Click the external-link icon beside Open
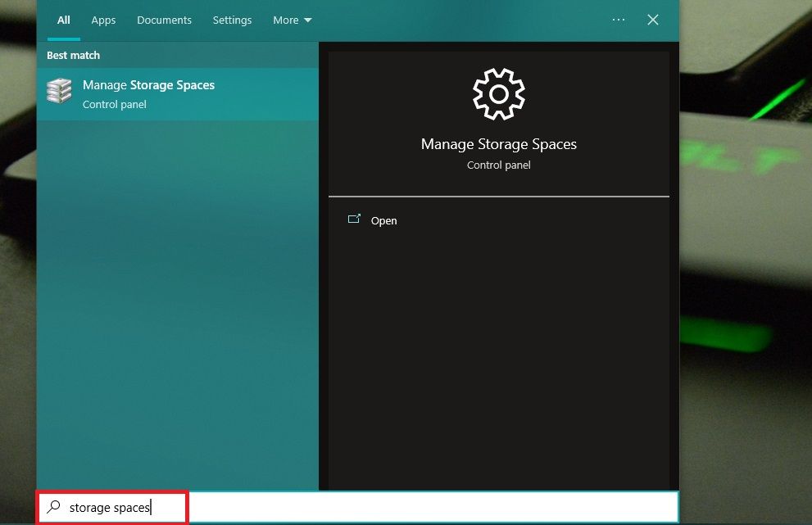The image size is (812, 525). click(x=355, y=220)
